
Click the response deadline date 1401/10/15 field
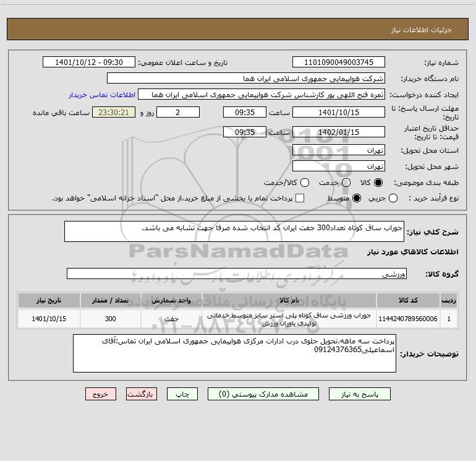pyautogui.click(x=339, y=113)
